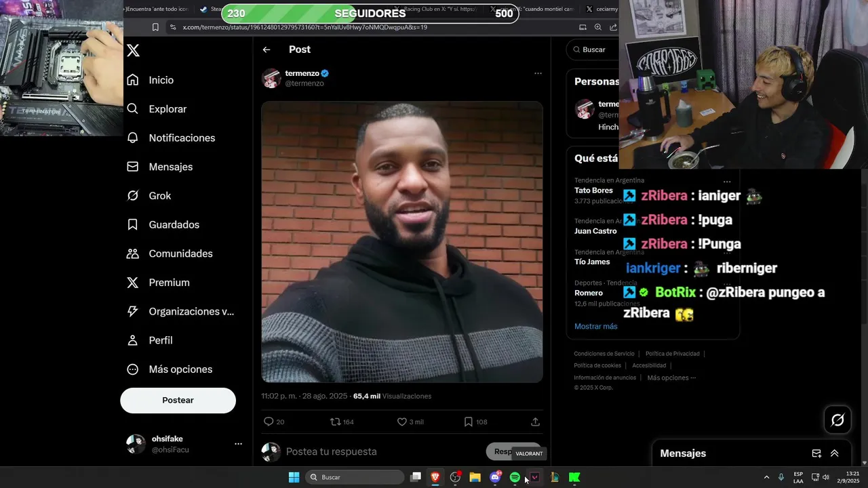Go back with the Post arrow
868x488 pixels.
coord(267,49)
